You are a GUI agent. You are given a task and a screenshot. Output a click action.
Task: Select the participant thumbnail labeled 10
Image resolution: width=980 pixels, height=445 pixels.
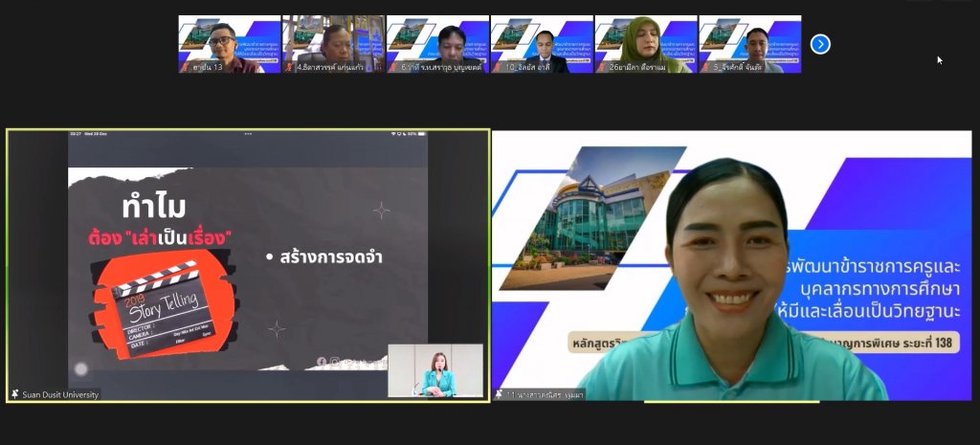click(x=542, y=44)
